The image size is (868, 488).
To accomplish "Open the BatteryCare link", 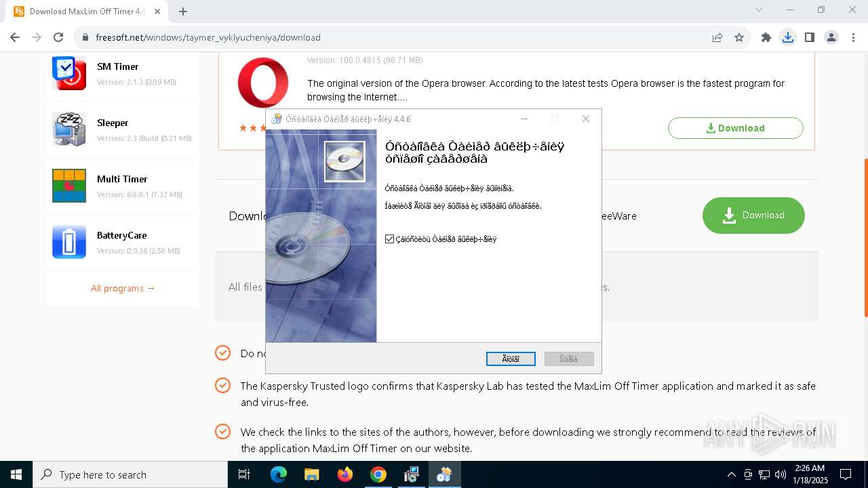I will point(121,235).
